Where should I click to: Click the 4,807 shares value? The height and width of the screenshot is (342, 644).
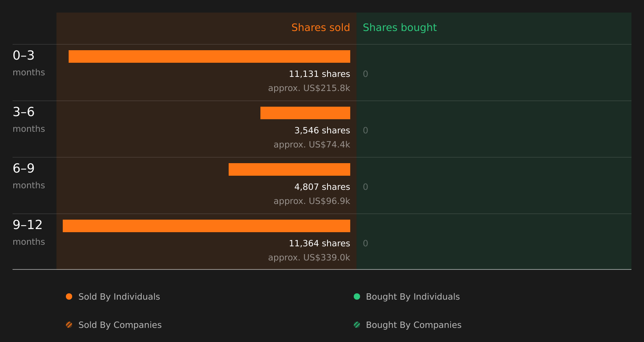pos(322,187)
